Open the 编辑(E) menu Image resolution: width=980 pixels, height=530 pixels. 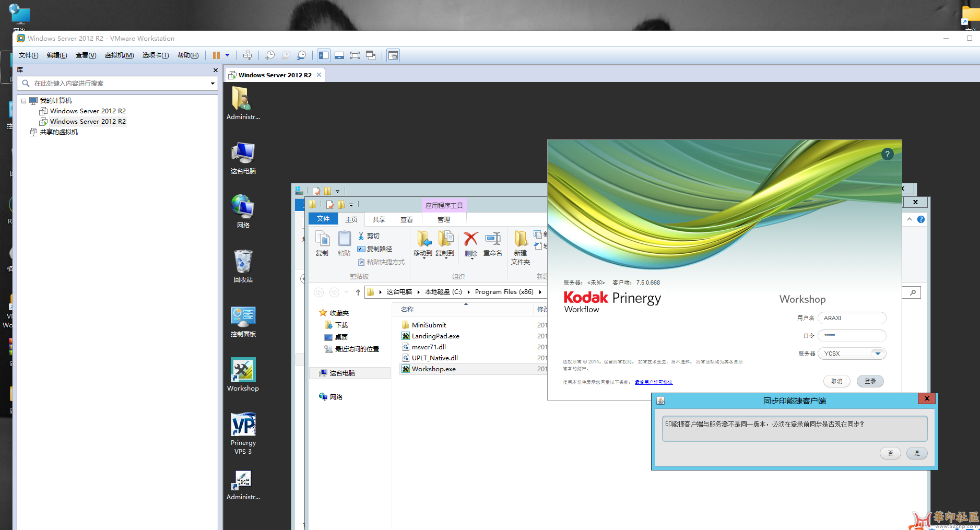click(57, 55)
